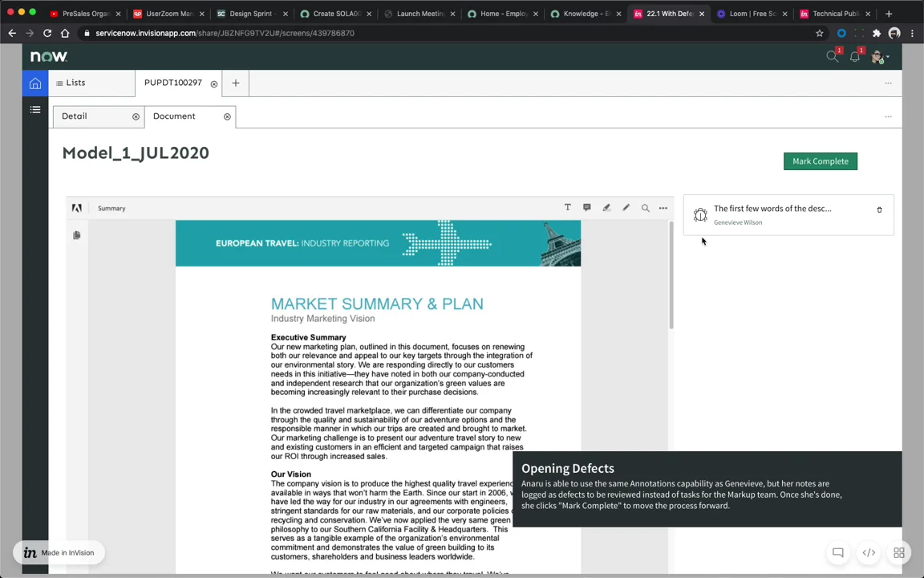Select the comment annotation tool
Screen dimensions: 924x578
tap(587, 208)
